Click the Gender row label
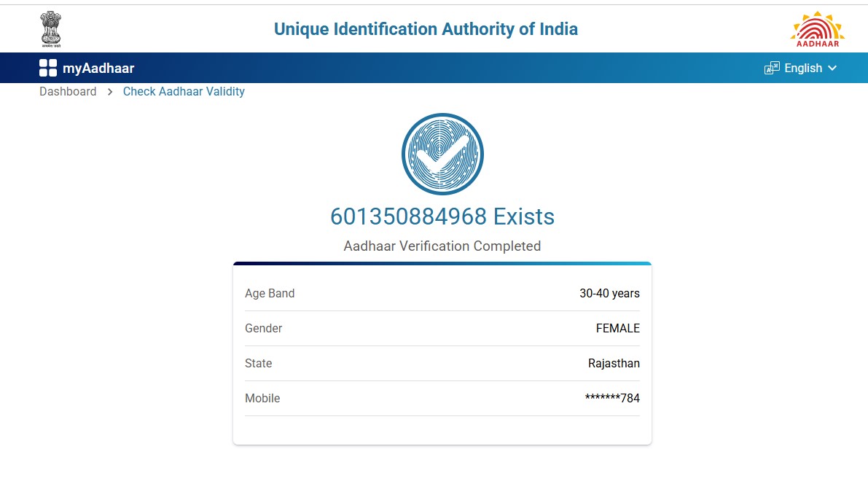Image resolution: width=868 pixels, height=492 pixels. (x=264, y=329)
